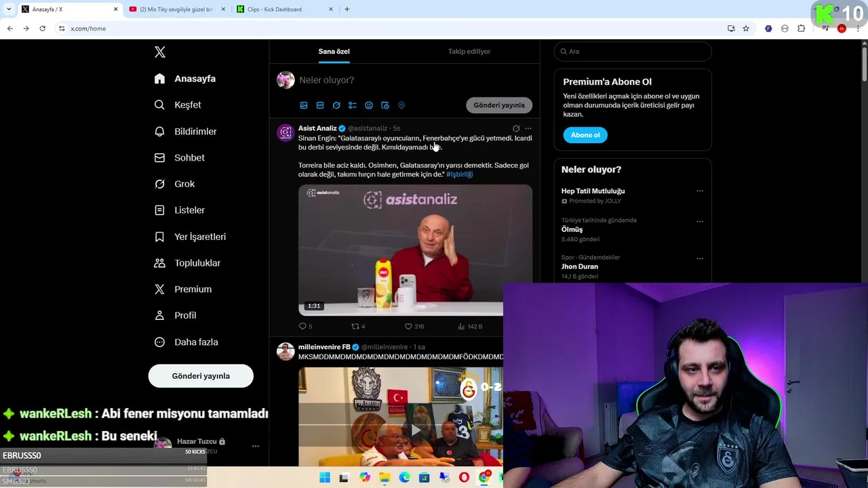Repost the Asist Analiz post
This screenshot has height=488, width=868.
358,327
